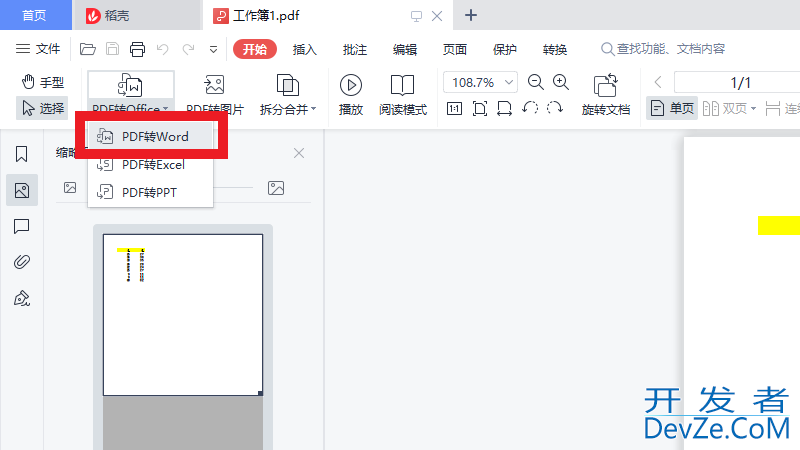Select the 手型 hand tool

click(42, 82)
